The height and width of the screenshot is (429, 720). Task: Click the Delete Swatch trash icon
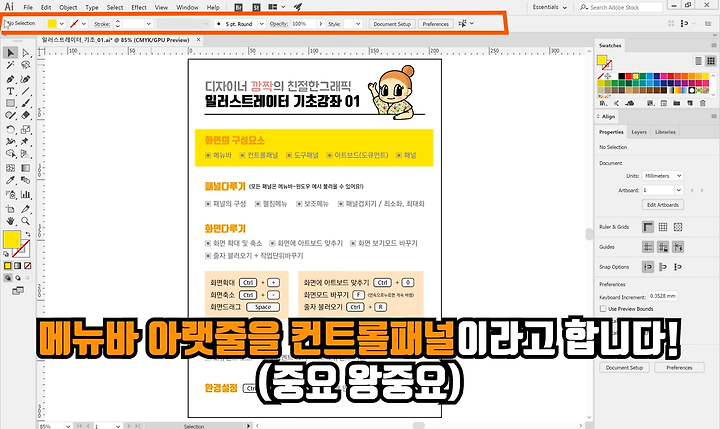pos(703,103)
